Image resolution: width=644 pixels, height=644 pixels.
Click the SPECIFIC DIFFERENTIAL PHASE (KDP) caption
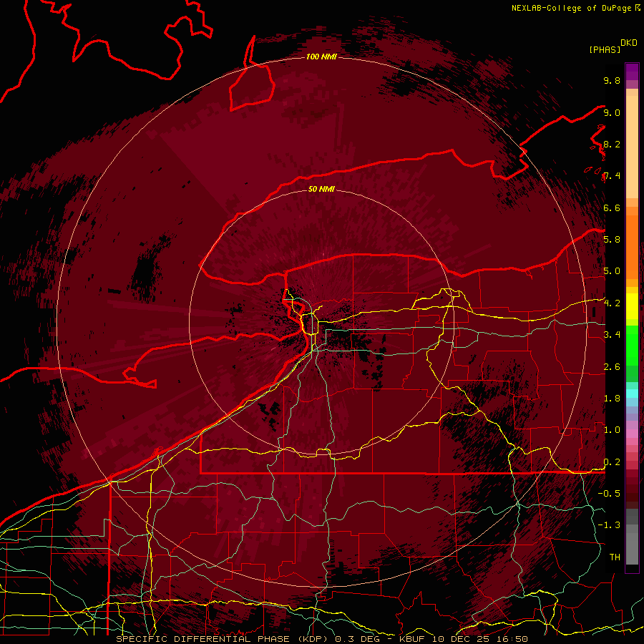coord(223,639)
